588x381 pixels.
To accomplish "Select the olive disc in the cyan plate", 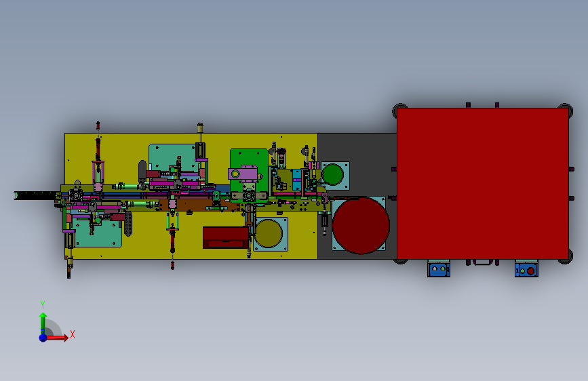I will coord(269,234).
